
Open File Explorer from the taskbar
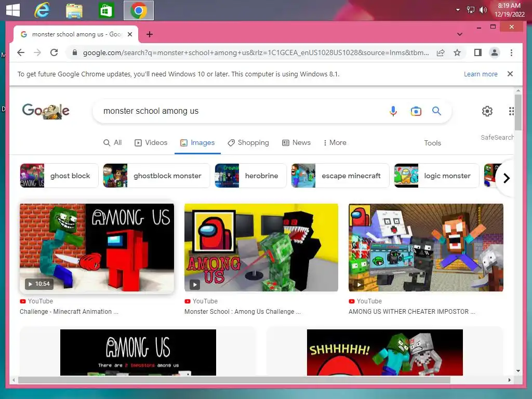(x=74, y=10)
